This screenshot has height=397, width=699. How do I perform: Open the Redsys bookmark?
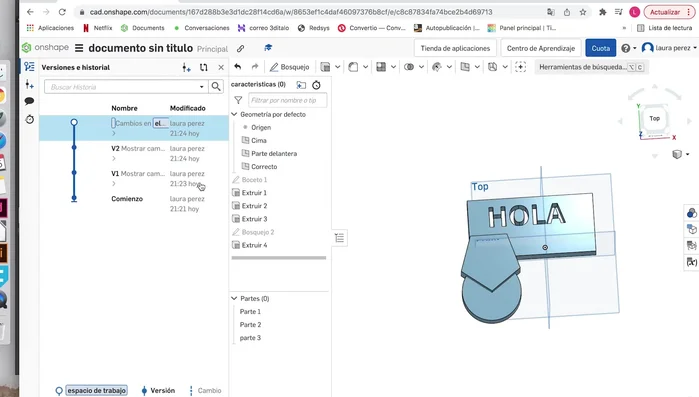[x=314, y=28]
